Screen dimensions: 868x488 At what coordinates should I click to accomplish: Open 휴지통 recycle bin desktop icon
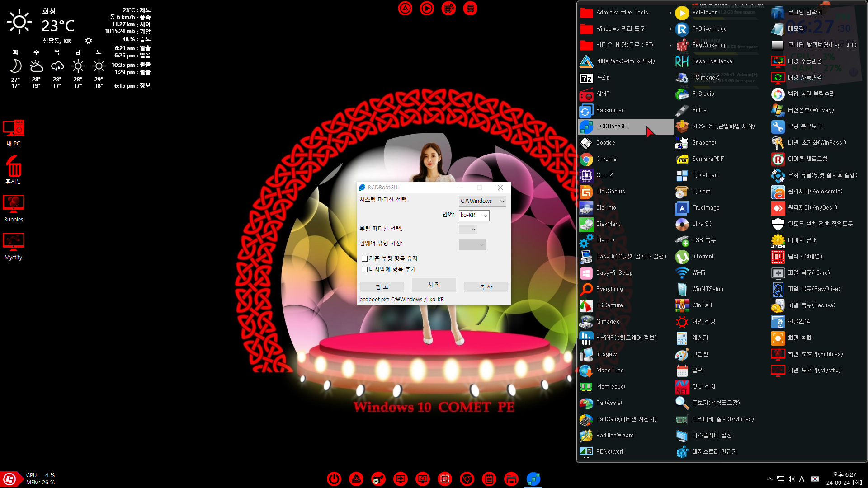coord(14,170)
